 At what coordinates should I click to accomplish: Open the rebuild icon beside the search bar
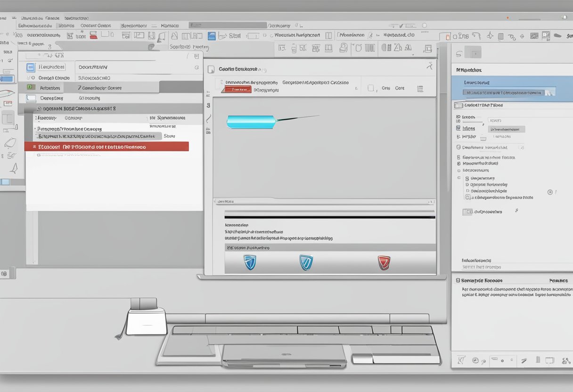coord(196,56)
